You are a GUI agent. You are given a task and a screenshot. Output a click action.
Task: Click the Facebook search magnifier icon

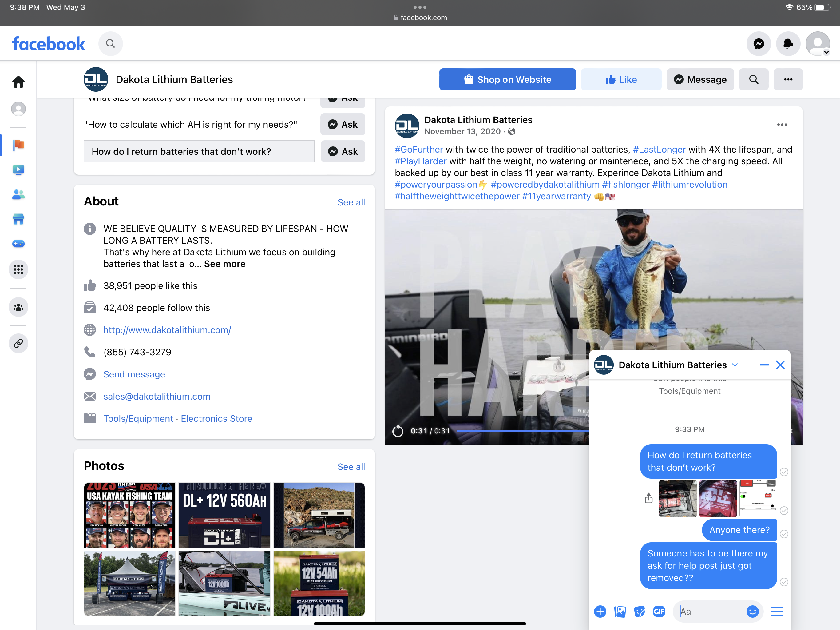coord(110,44)
